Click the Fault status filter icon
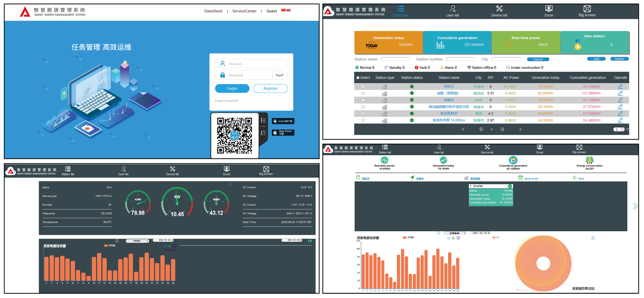644x298 pixels. (416, 68)
